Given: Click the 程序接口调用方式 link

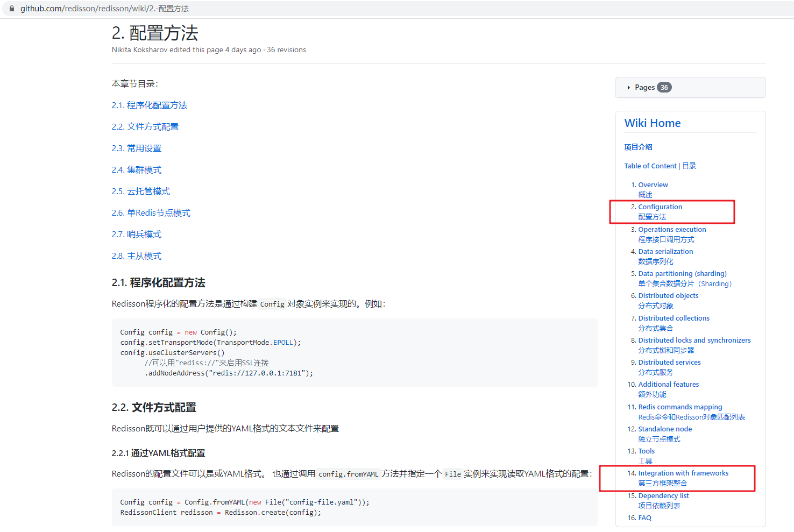Looking at the screenshot, I should tap(667, 239).
